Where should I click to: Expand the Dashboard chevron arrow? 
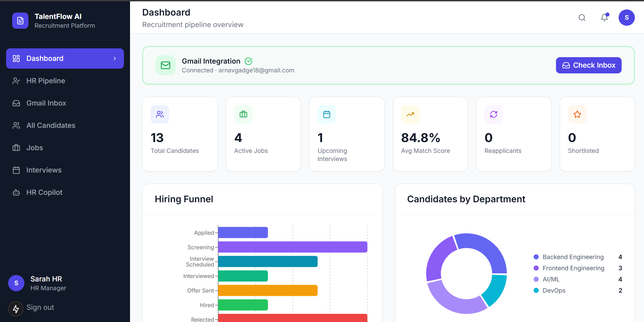(x=115, y=59)
